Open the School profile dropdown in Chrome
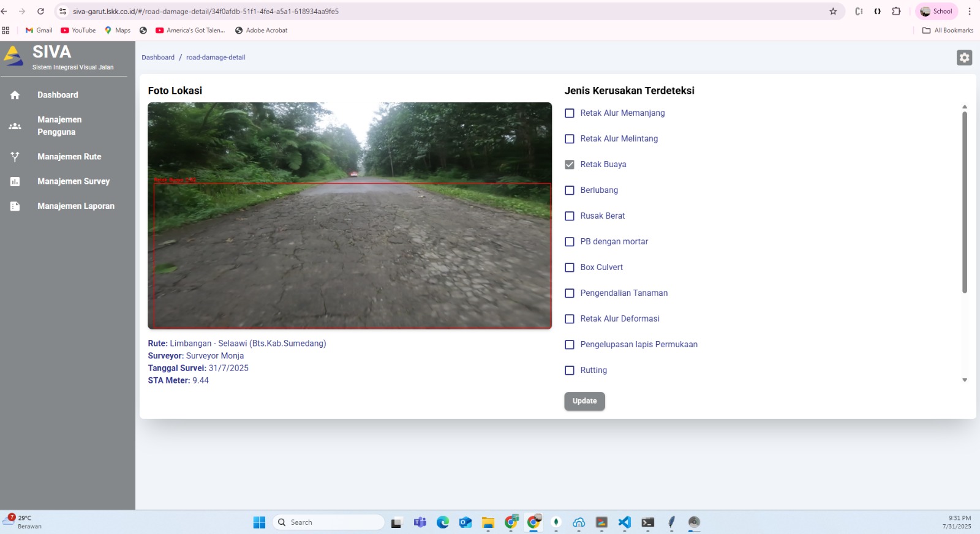 click(x=937, y=11)
